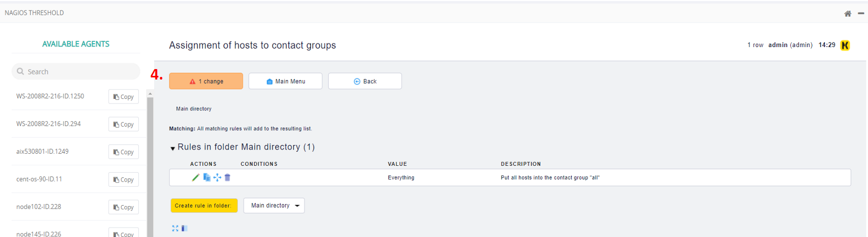Image resolution: width=868 pixels, height=237 pixels.
Task: Copy agent WS-2008R2-216-ID.1250
Action: click(x=124, y=97)
